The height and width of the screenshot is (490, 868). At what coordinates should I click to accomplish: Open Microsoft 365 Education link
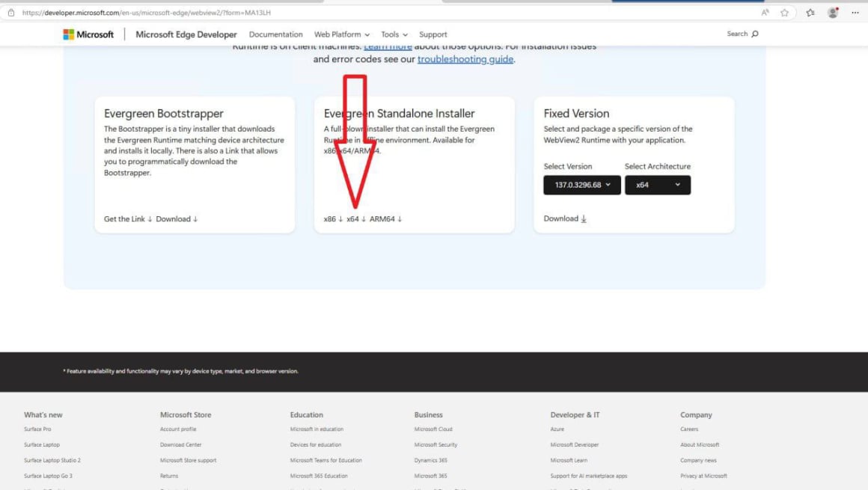(x=319, y=476)
